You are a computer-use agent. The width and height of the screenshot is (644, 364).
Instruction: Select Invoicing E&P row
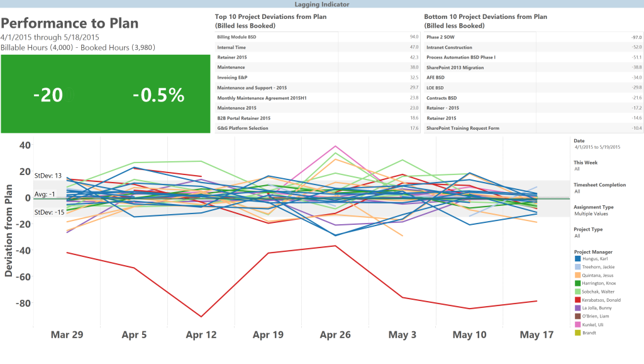click(318, 77)
